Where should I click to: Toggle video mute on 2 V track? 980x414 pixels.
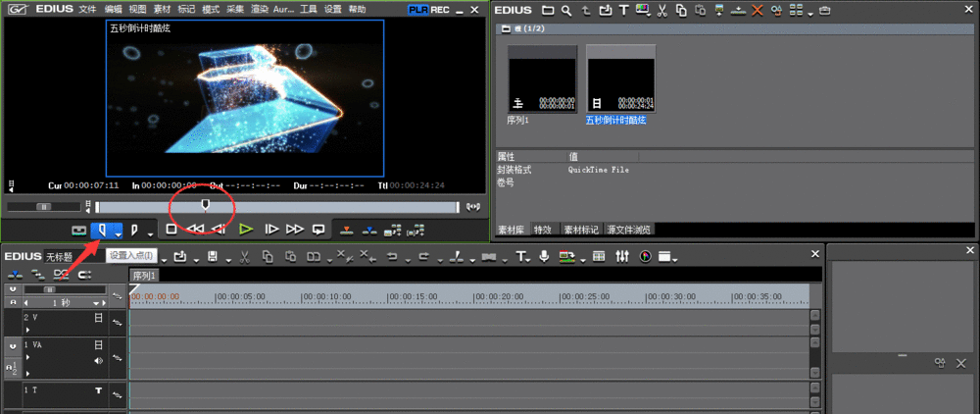[98, 318]
